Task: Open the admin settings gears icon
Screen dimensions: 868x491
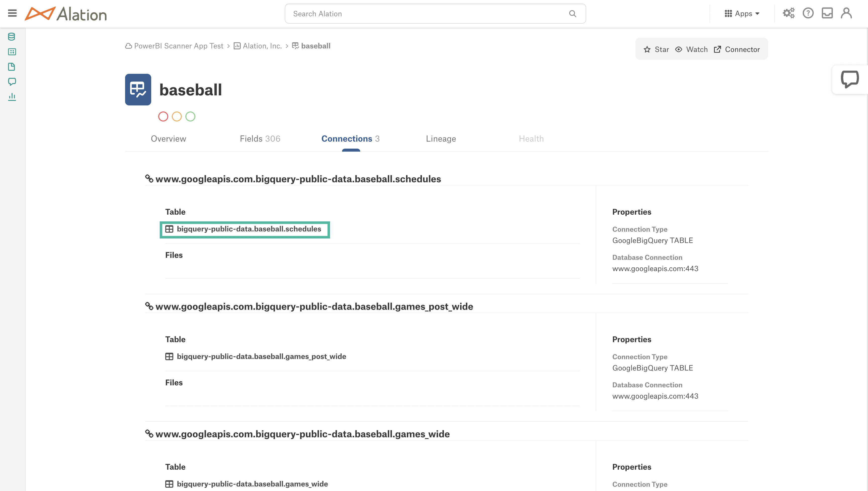Action: [x=788, y=13]
